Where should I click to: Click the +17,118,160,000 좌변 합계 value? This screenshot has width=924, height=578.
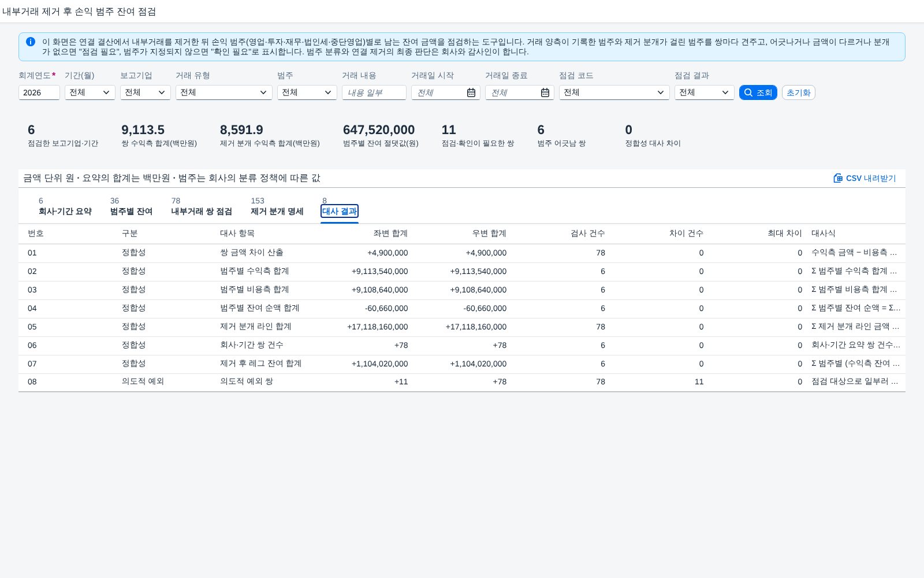pyautogui.click(x=378, y=327)
